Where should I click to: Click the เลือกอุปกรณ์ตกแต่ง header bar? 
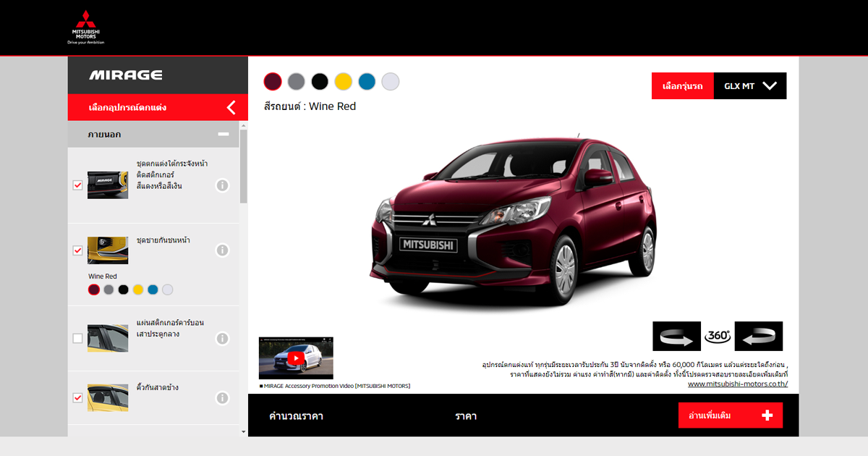[158, 108]
